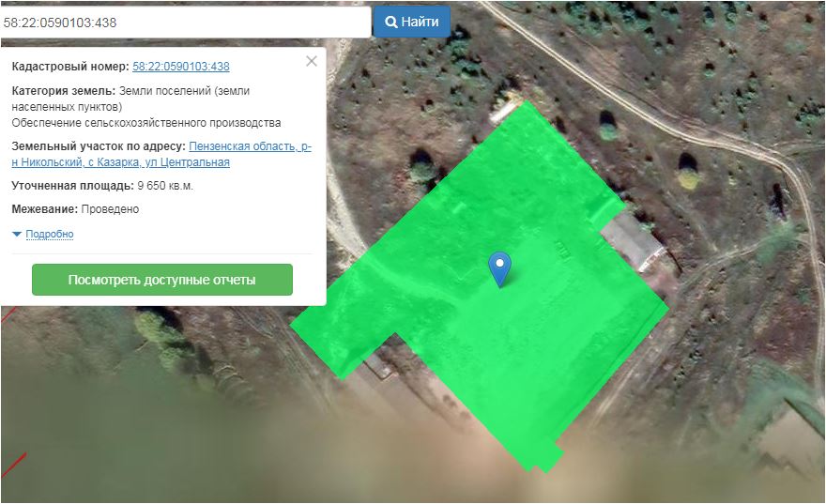
Task: Close the parcel info panel
Action: click(312, 61)
